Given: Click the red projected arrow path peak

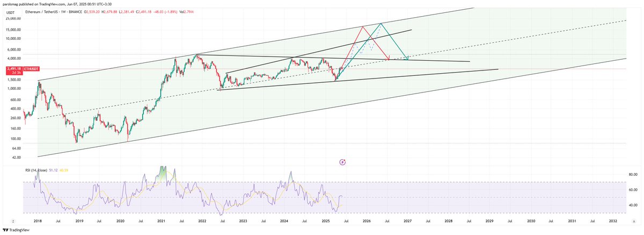Looking at the screenshot, I should coord(363,26).
